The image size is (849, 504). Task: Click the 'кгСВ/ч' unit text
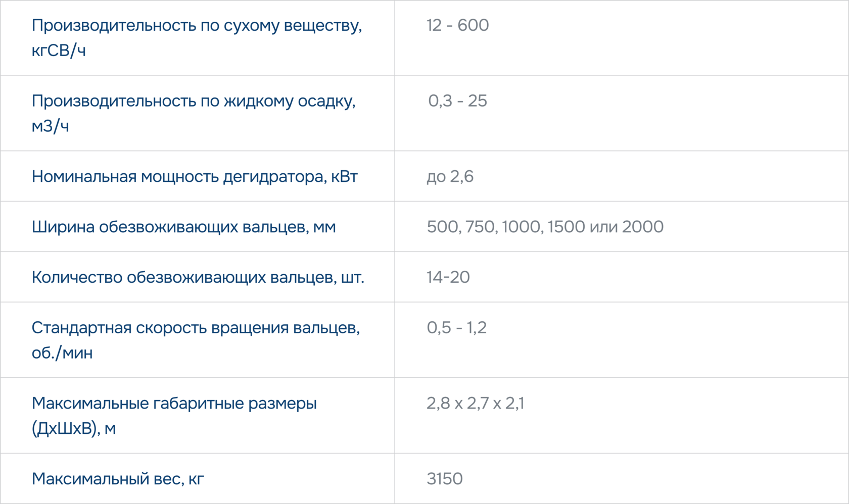[58, 51]
